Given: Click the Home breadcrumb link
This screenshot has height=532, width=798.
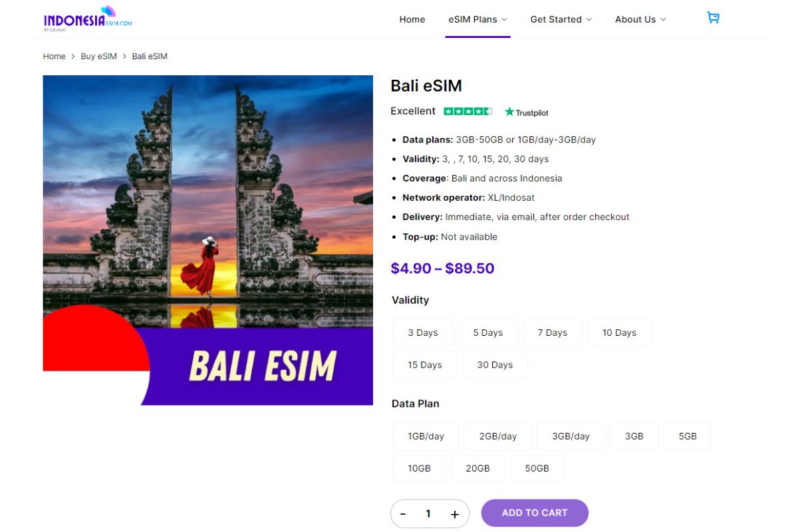Looking at the screenshot, I should pyautogui.click(x=54, y=56).
